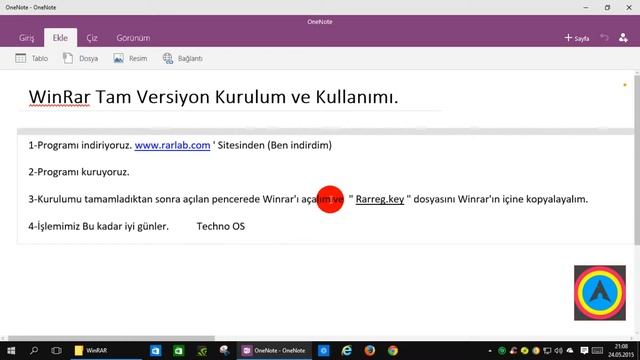This screenshot has height=360, width=640.
Task: Open the NVIDIA taskbar icon
Action: click(202, 351)
